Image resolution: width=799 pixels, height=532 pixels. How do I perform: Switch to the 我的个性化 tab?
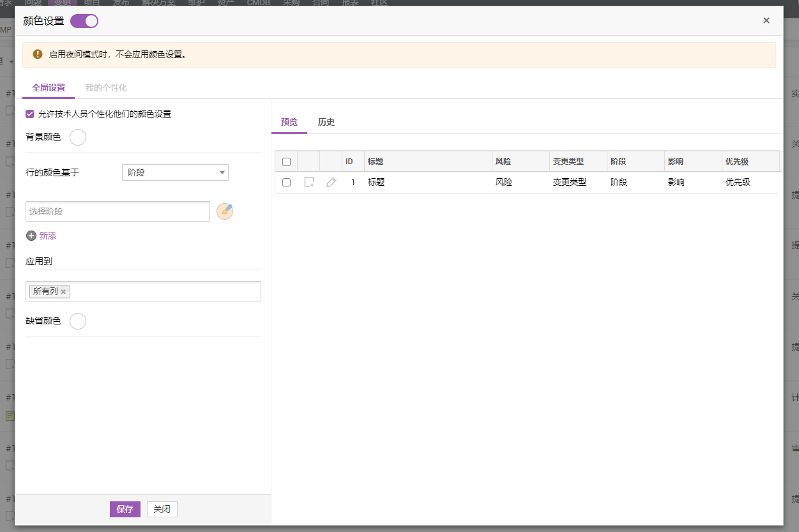pyautogui.click(x=106, y=87)
